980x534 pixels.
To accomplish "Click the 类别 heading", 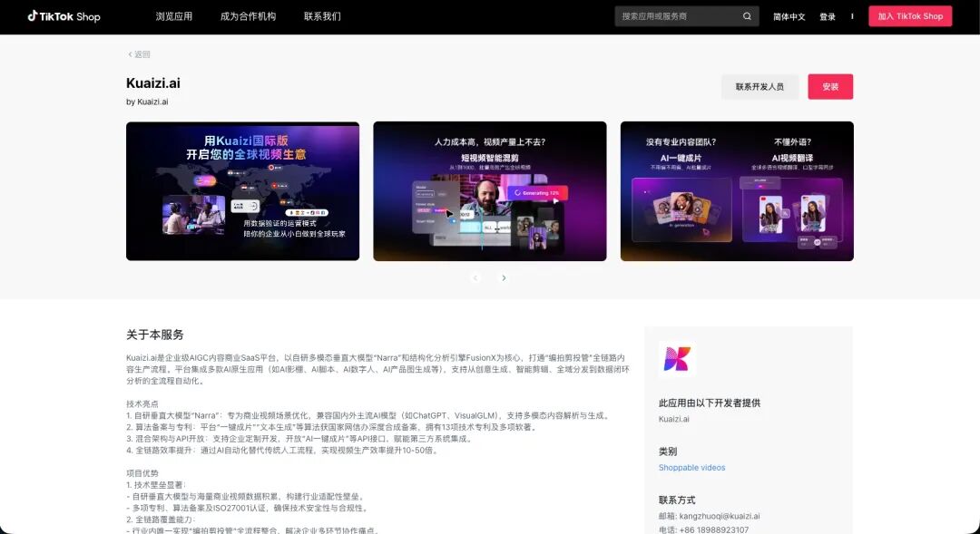I will tap(668, 451).
